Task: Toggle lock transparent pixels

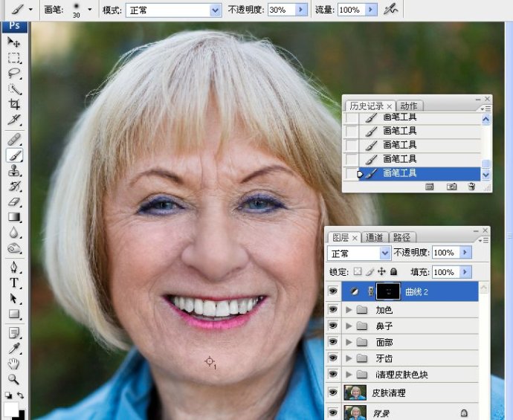Action: 358,272
